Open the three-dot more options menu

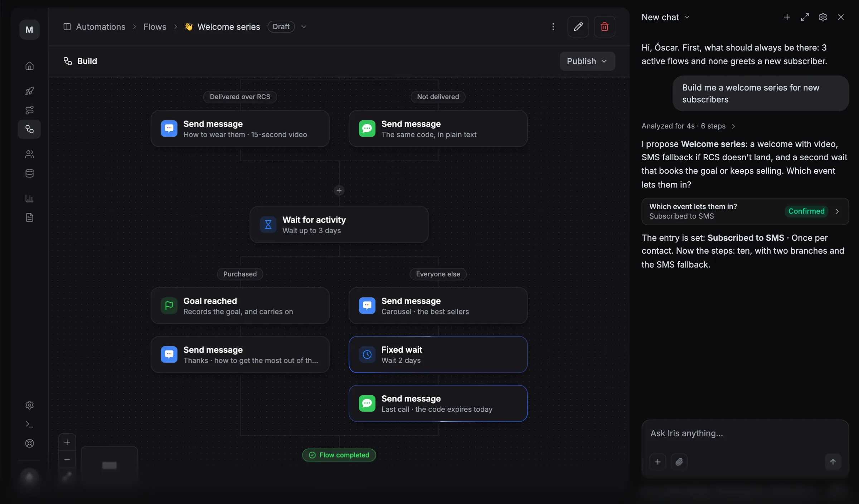pyautogui.click(x=553, y=26)
